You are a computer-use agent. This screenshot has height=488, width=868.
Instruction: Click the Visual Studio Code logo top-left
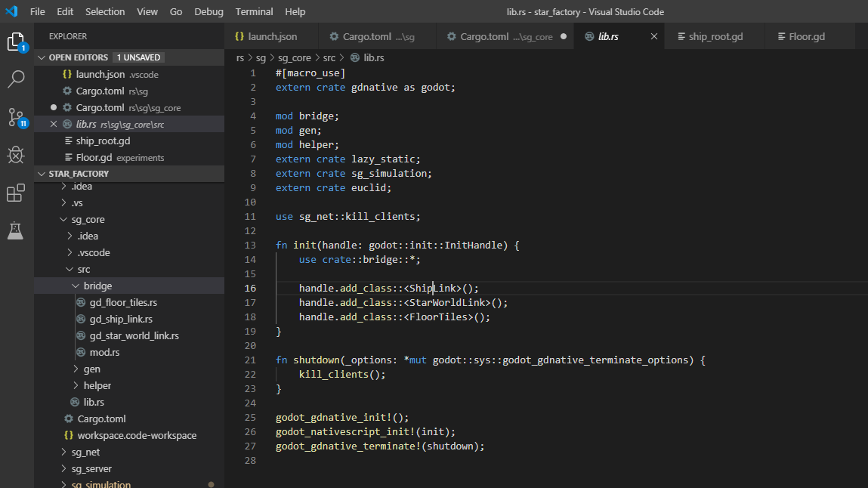point(11,11)
